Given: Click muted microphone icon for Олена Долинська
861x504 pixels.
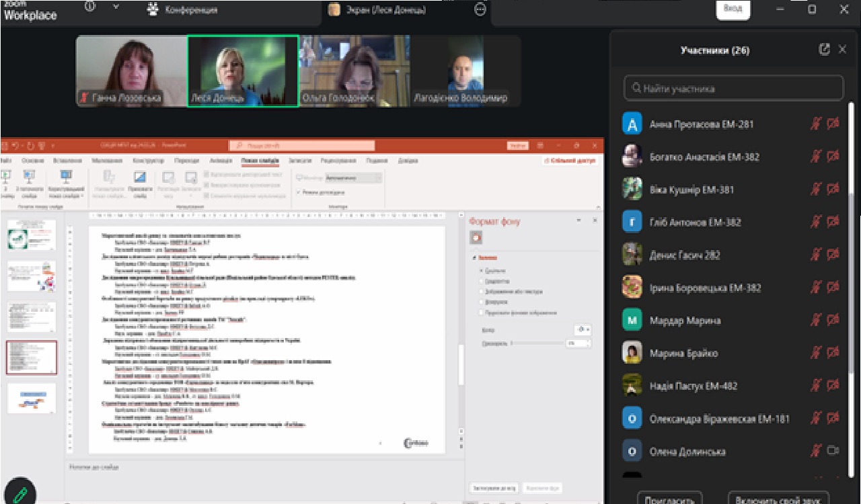Looking at the screenshot, I should pyautogui.click(x=815, y=451).
